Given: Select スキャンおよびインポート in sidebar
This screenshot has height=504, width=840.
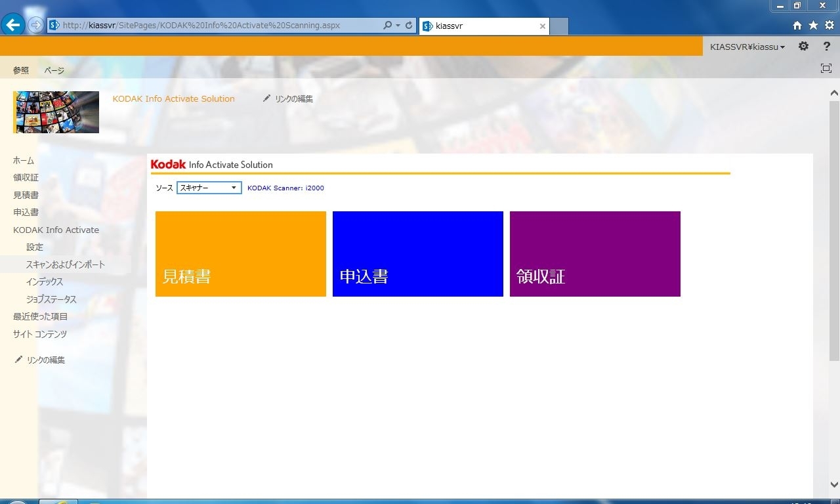Looking at the screenshot, I should 66,264.
